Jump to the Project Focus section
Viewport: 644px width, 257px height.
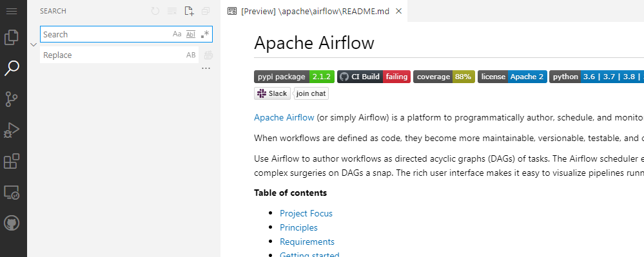[306, 213]
